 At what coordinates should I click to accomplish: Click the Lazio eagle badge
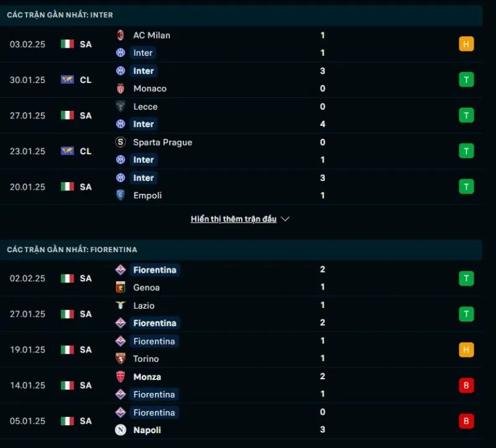pyautogui.click(x=122, y=305)
